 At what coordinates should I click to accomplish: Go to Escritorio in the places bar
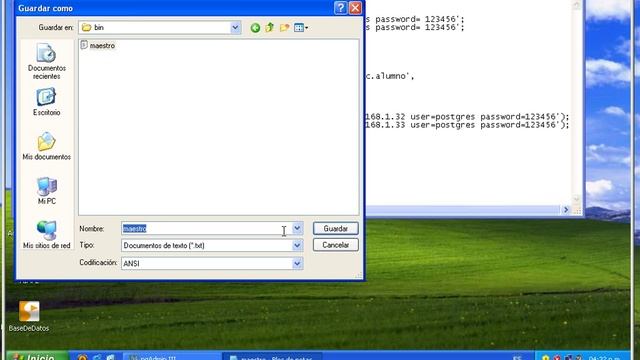pyautogui.click(x=47, y=102)
